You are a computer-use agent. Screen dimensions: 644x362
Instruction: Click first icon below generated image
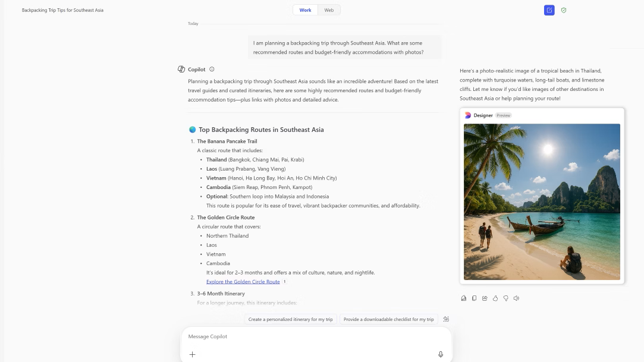tap(464, 298)
